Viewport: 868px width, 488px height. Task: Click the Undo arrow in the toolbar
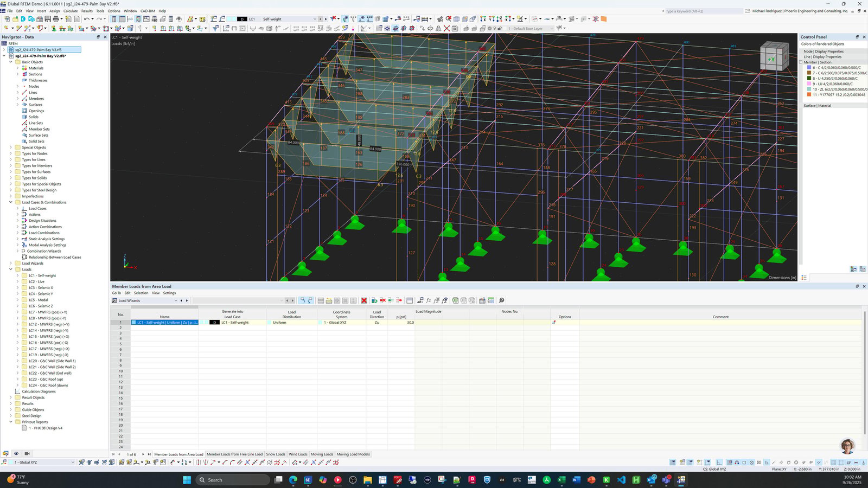87,19
